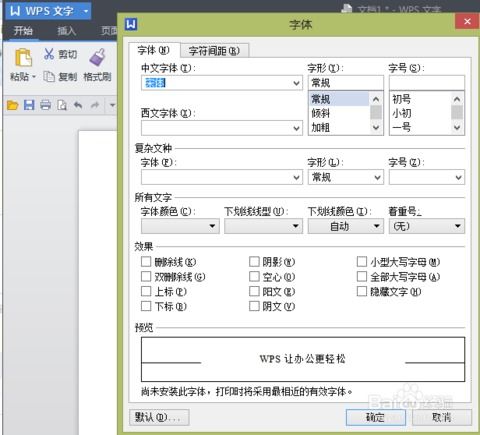Click the Open folder icon in quick toolbar
Screen dimensions: 480x435
[13, 105]
